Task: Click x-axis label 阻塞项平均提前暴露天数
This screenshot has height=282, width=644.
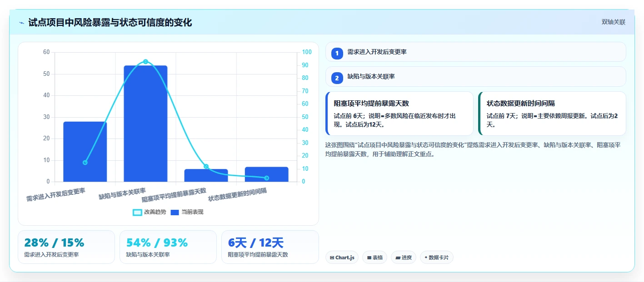Action: (174, 195)
